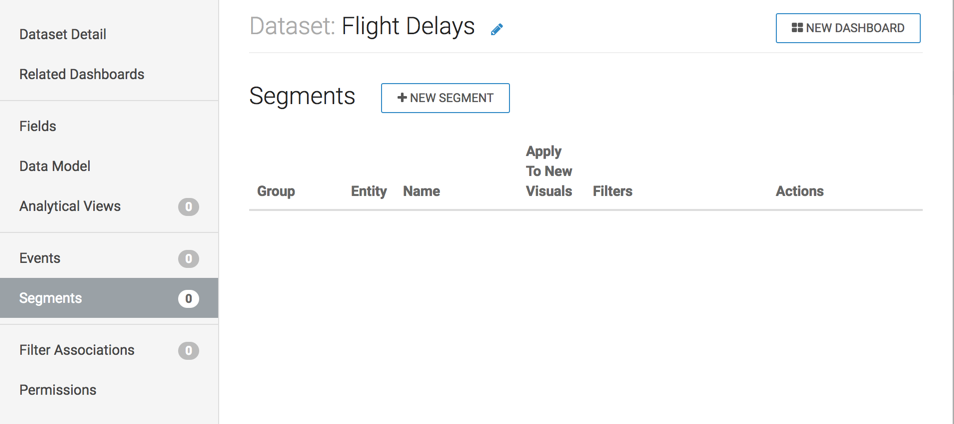Create a new segment with New Segment button
The width and height of the screenshot is (954, 424).
coord(445,98)
